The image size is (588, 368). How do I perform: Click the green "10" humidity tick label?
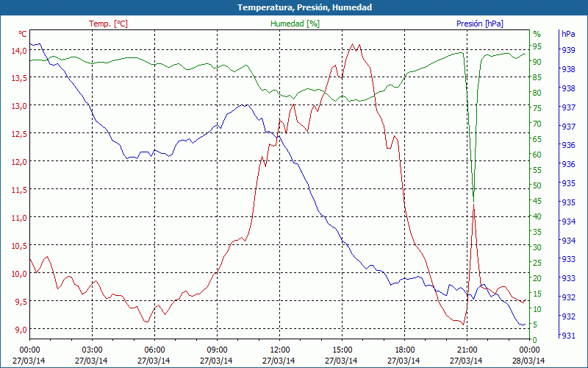[x=537, y=309]
